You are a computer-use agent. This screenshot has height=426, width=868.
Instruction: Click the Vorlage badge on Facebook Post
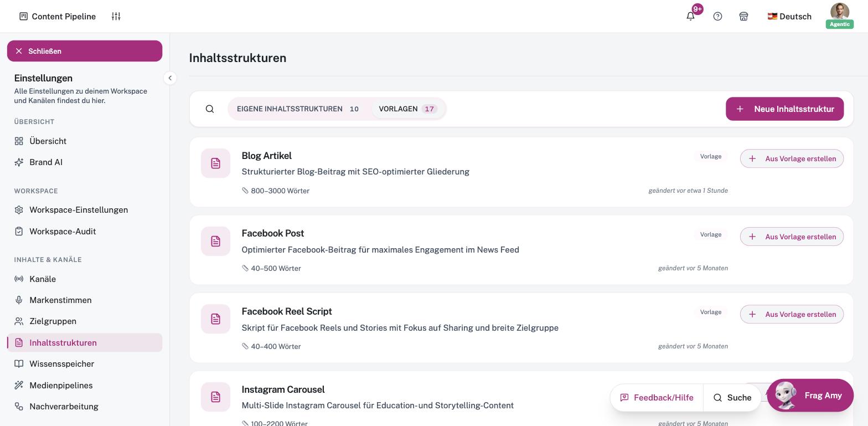[x=711, y=235]
